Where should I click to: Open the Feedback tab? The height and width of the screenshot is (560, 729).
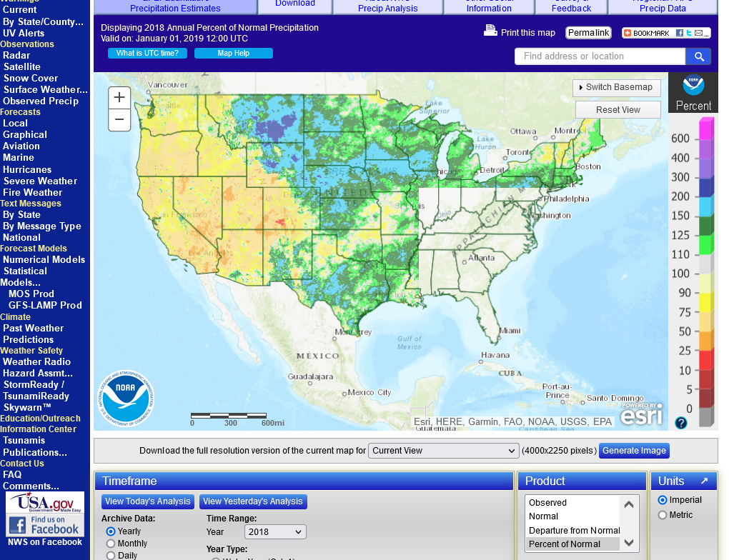(x=571, y=6)
